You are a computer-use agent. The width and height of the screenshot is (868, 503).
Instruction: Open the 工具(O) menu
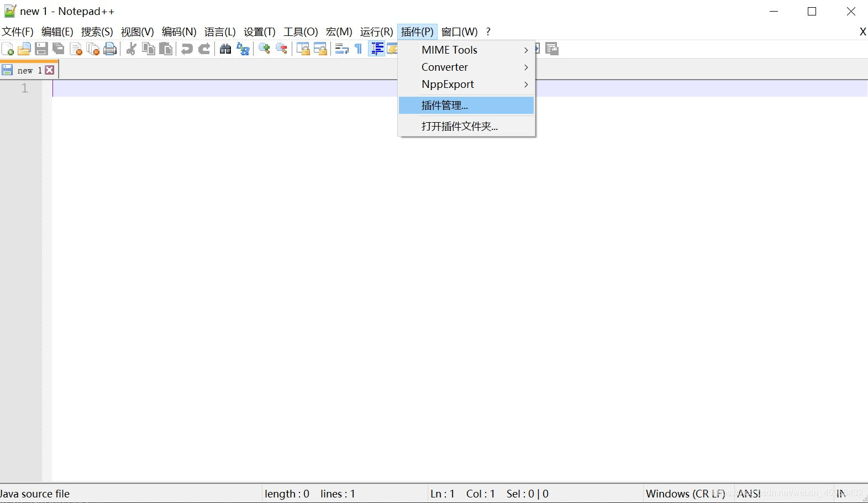[301, 32]
